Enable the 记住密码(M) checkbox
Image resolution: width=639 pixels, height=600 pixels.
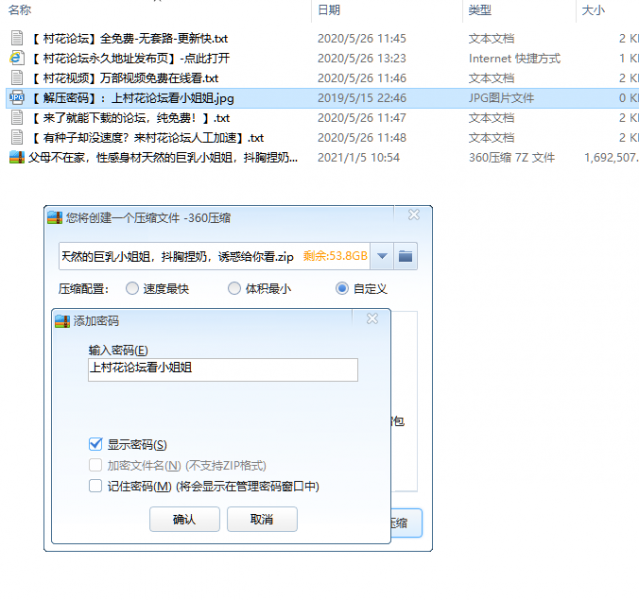point(95,486)
